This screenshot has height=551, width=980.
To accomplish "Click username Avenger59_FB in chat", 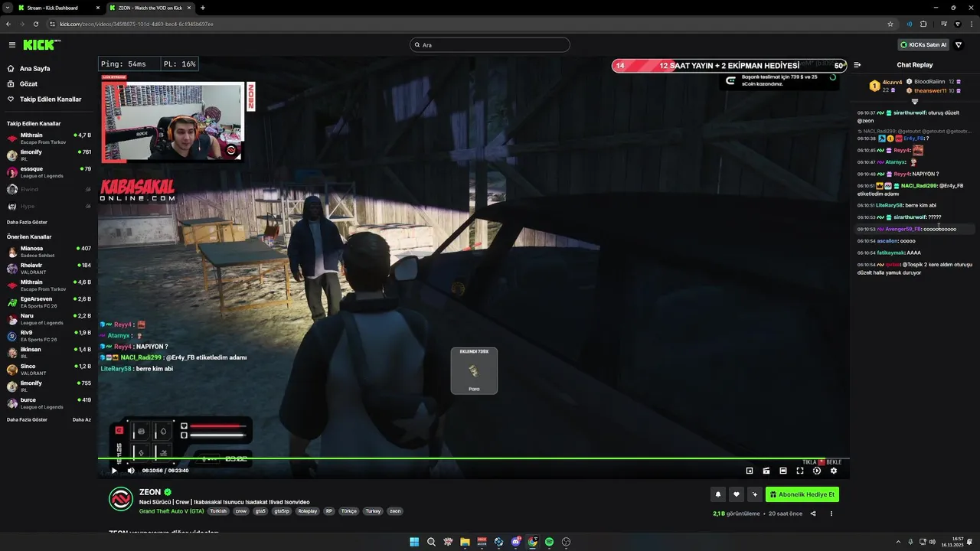I will [903, 229].
